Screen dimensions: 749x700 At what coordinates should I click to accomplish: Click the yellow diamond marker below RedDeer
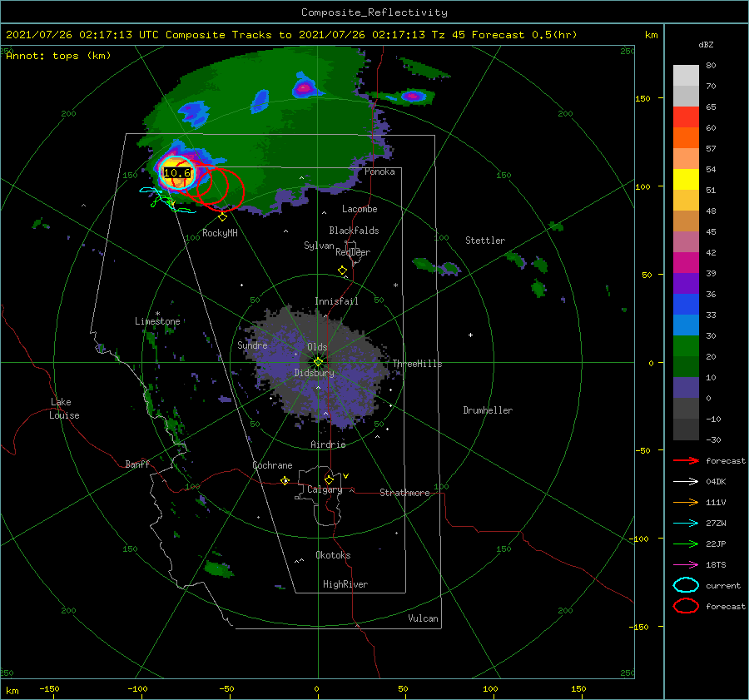click(x=342, y=271)
